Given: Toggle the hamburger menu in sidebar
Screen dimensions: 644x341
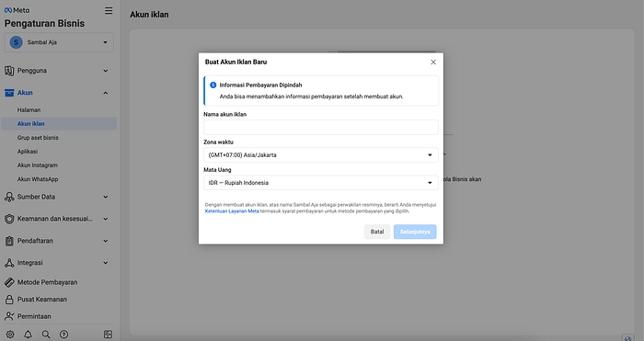Looking at the screenshot, I should coord(109,11).
